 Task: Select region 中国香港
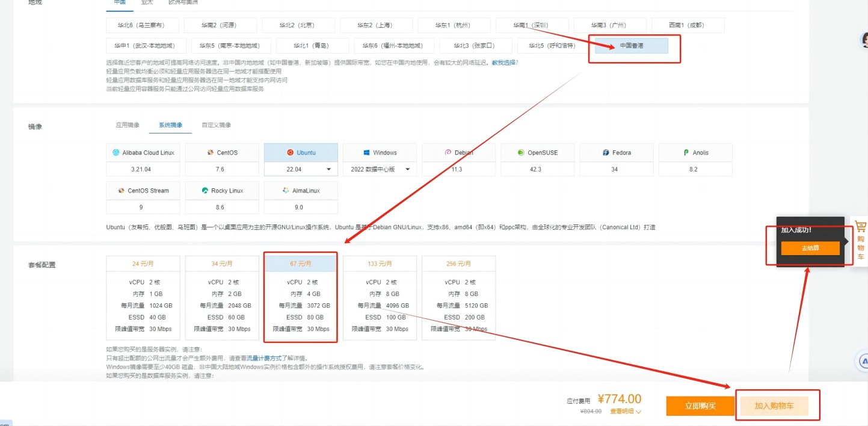tap(632, 46)
